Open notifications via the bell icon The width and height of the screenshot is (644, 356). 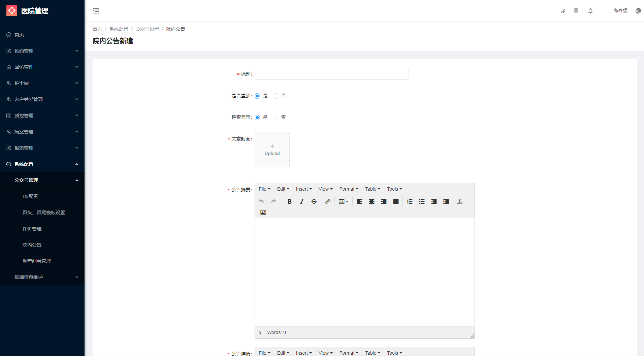590,11
